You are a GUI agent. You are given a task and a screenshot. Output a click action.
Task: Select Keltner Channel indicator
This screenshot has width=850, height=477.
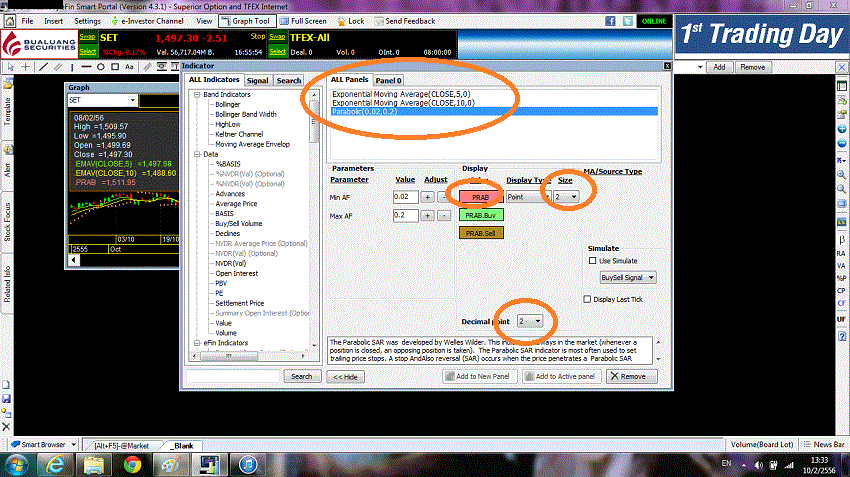pyautogui.click(x=239, y=134)
